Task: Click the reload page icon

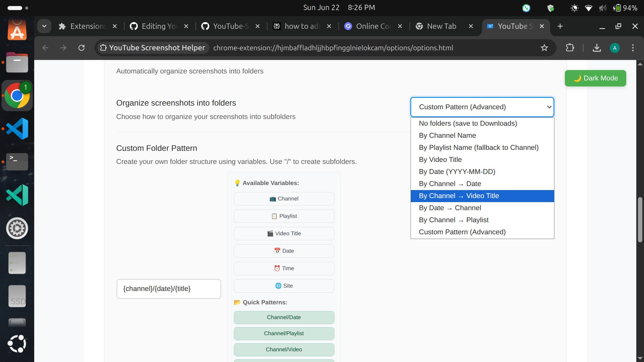Action: point(82,48)
